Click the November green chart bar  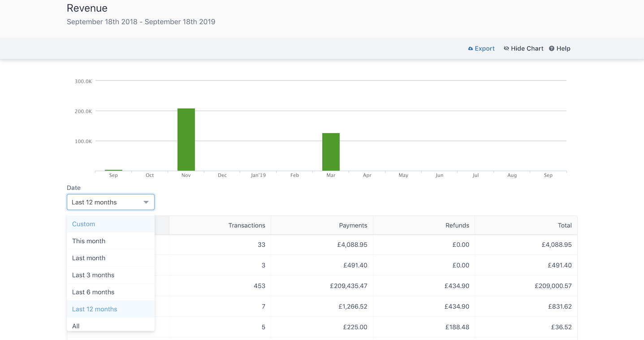[186, 139]
